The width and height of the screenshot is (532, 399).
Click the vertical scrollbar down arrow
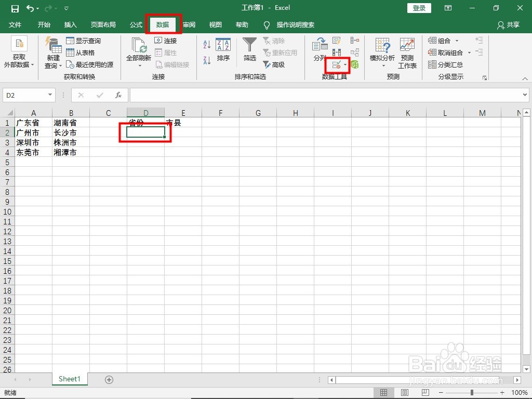(526, 369)
